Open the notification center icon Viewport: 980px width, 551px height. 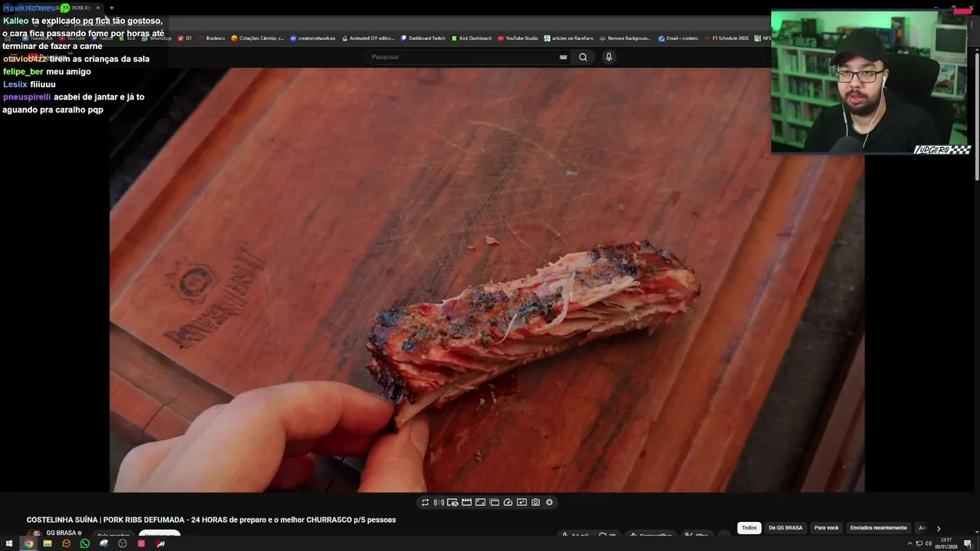[x=968, y=543]
